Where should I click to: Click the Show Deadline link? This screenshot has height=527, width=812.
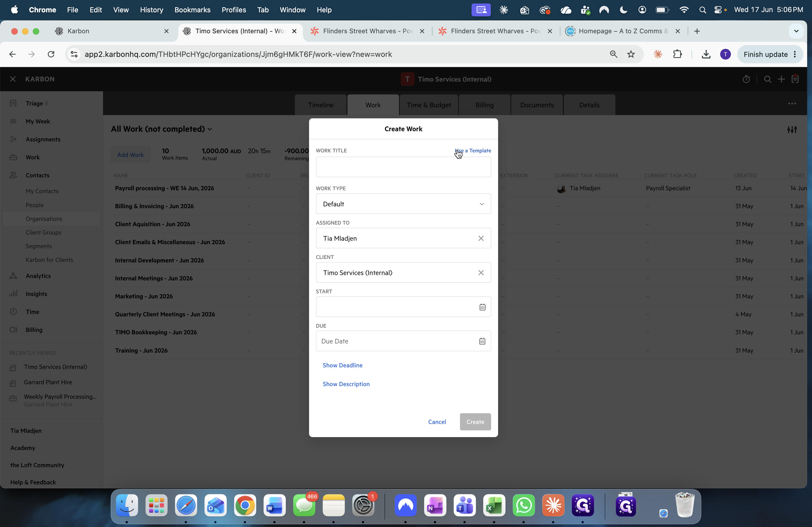click(342, 365)
